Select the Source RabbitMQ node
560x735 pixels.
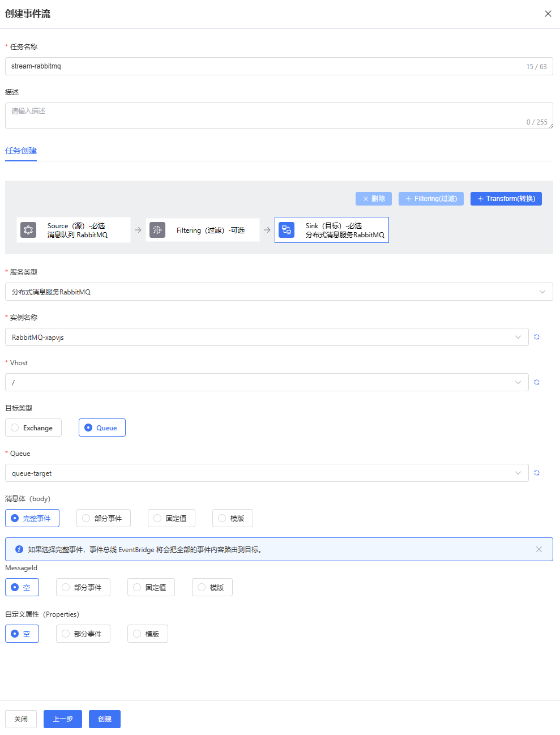[x=74, y=230]
